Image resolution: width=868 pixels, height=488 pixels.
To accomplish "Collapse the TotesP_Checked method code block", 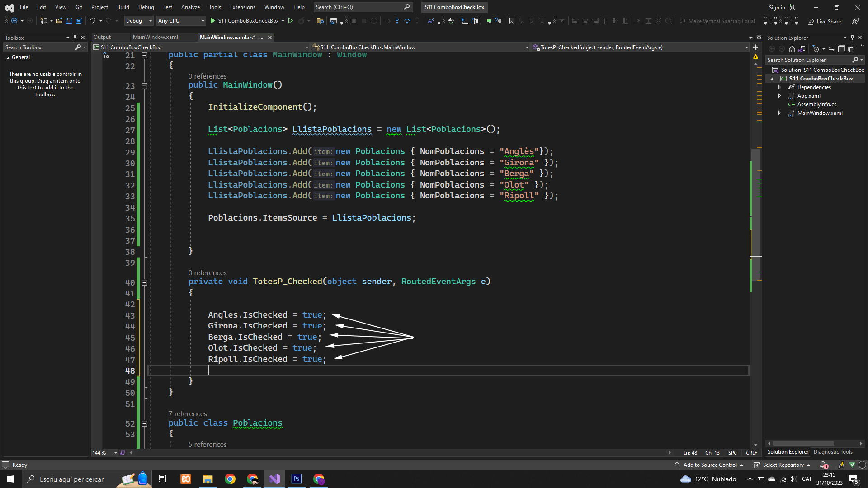I will [x=144, y=282].
